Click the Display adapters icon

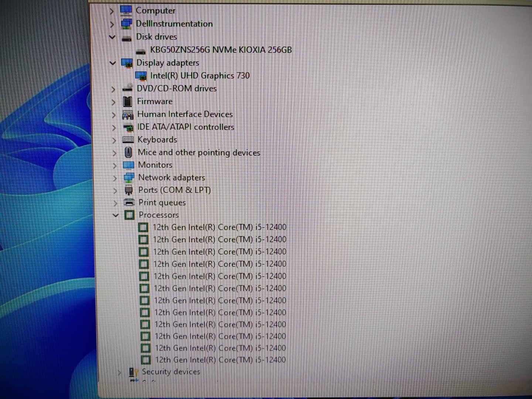(127, 64)
